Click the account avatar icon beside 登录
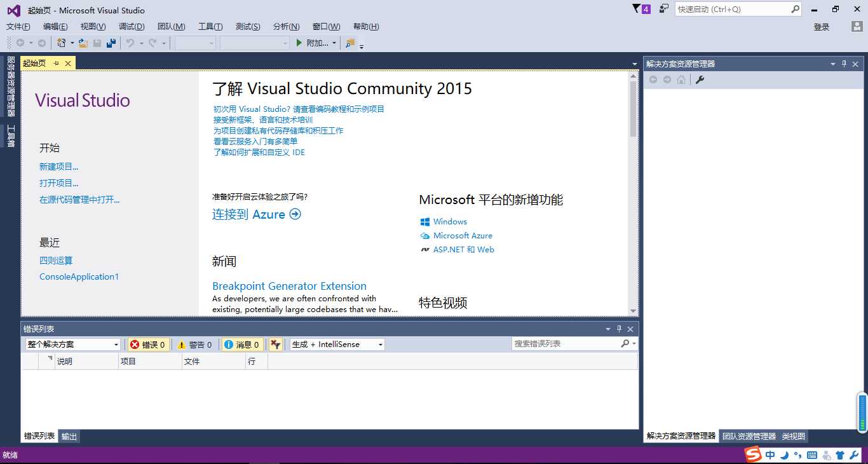The image size is (868, 464). (x=857, y=27)
